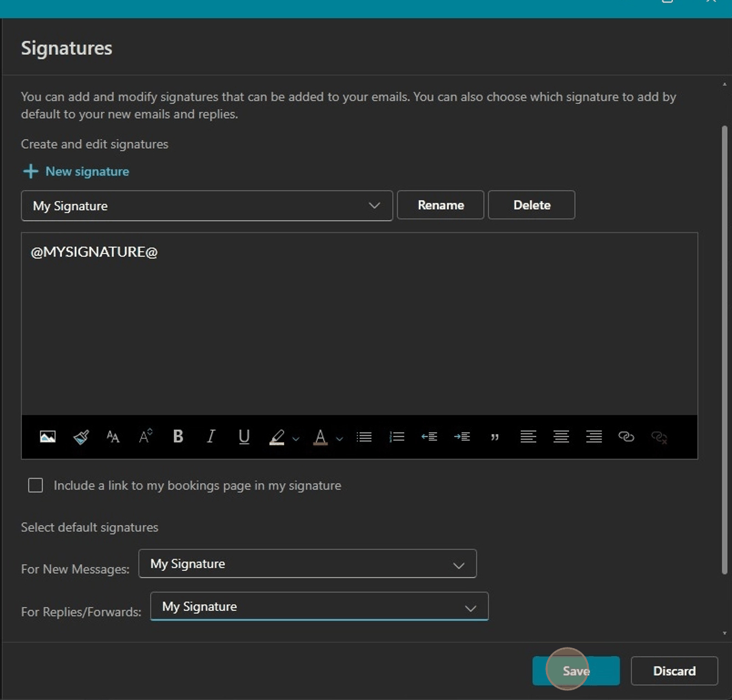This screenshot has height=700, width=732.
Task: Center the signature text
Action: 561,437
